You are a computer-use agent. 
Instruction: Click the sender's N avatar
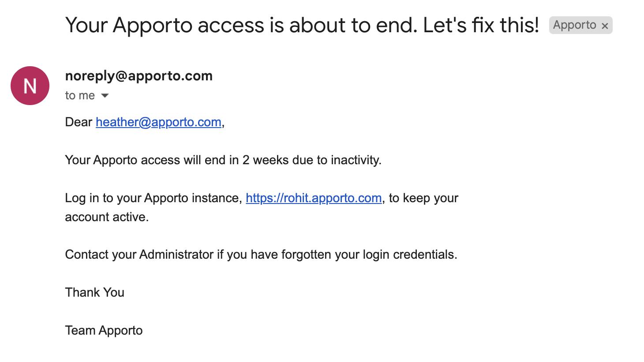click(x=30, y=86)
